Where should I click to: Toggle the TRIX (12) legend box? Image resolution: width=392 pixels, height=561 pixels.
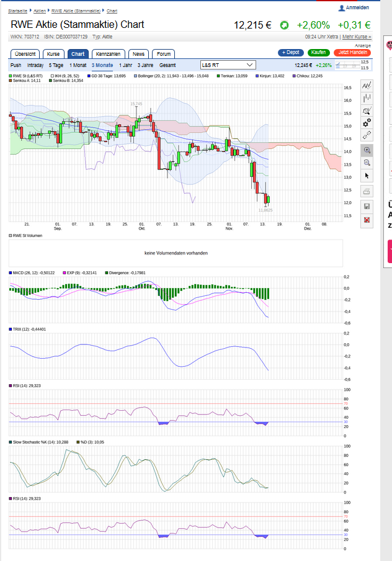(11, 329)
